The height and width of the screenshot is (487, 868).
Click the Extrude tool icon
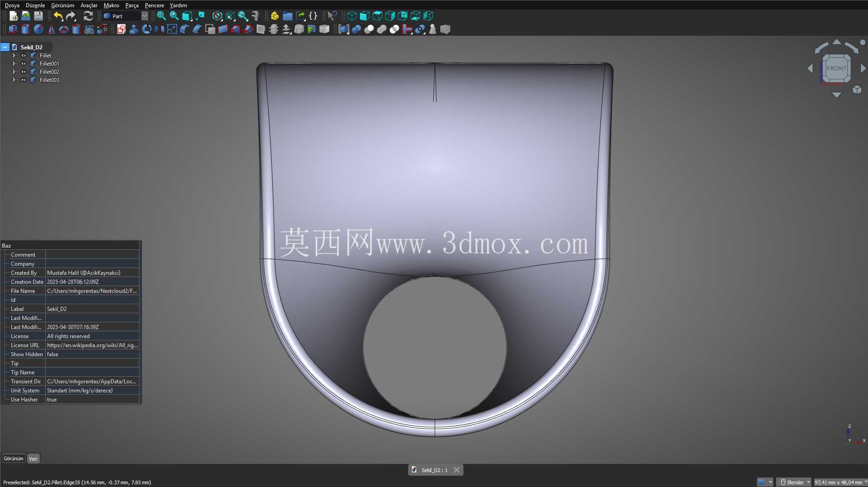[x=134, y=29]
